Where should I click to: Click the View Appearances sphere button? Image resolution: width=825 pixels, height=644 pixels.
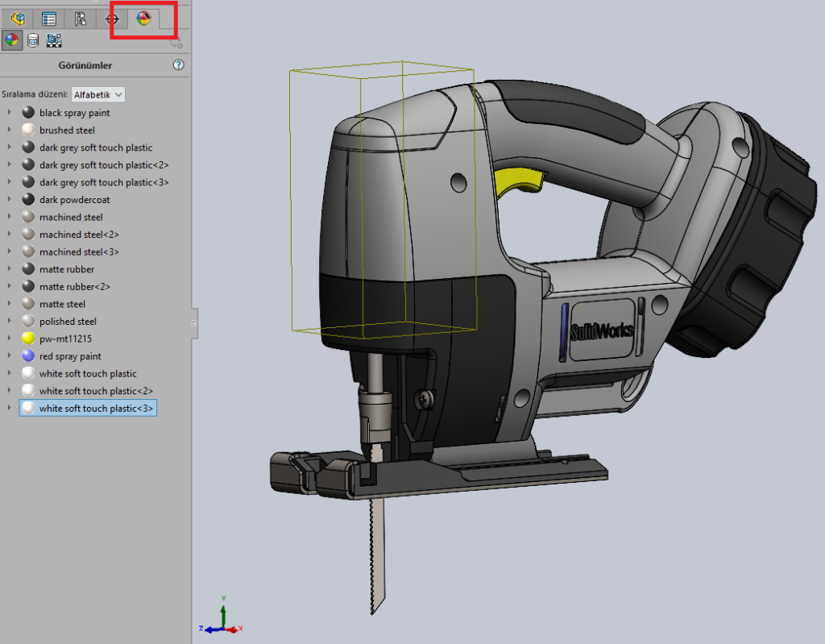pyautogui.click(x=11, y=40)
